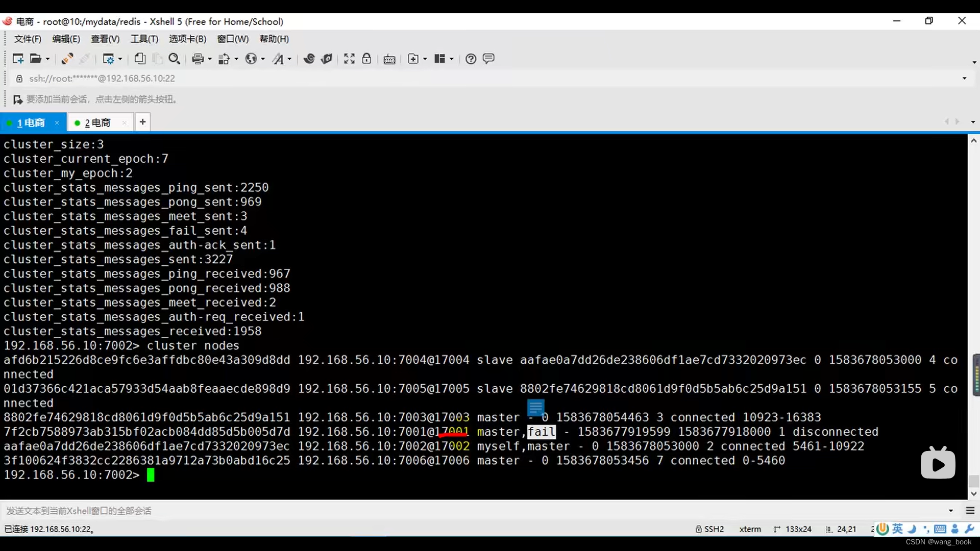980x551 pixels.
Task: Click the Full Screen icon
Action: [x=349, y=59]
